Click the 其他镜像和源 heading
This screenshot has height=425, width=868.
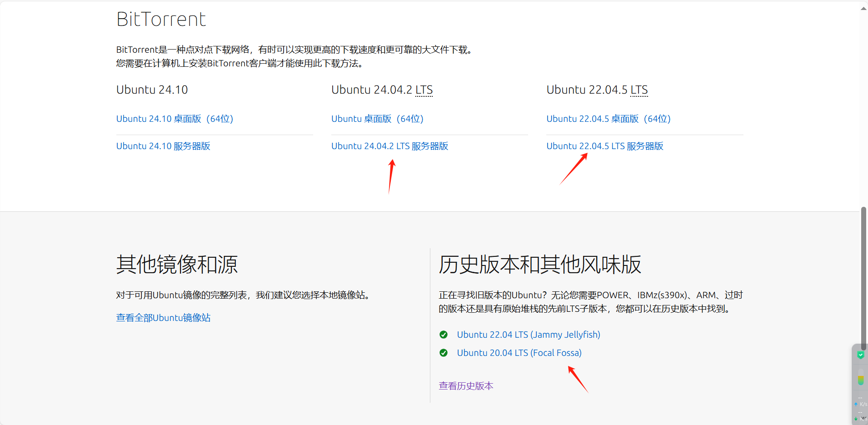click(x=177, y=264)
